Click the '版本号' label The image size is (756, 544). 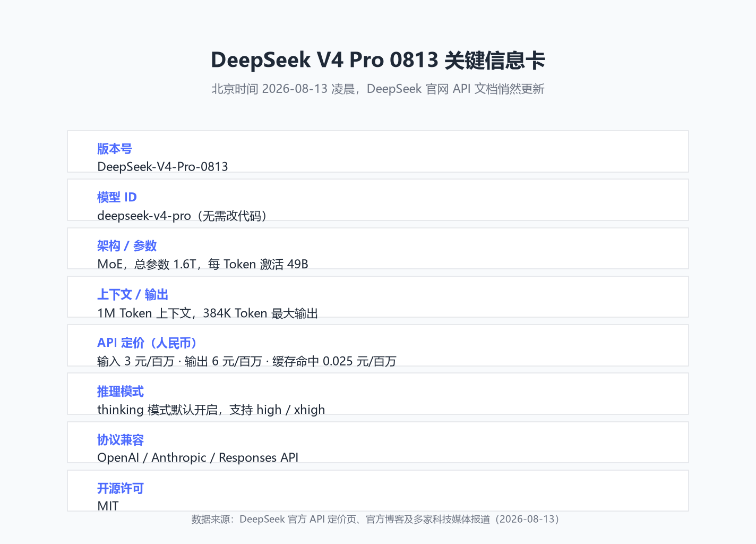coord(115,149)
